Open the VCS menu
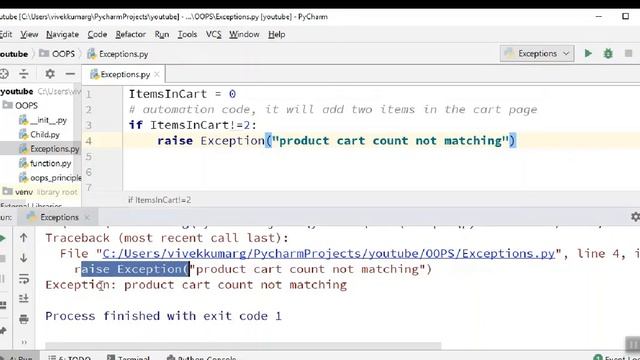This screenshot has height=360, width=640. tap(213, 35)
